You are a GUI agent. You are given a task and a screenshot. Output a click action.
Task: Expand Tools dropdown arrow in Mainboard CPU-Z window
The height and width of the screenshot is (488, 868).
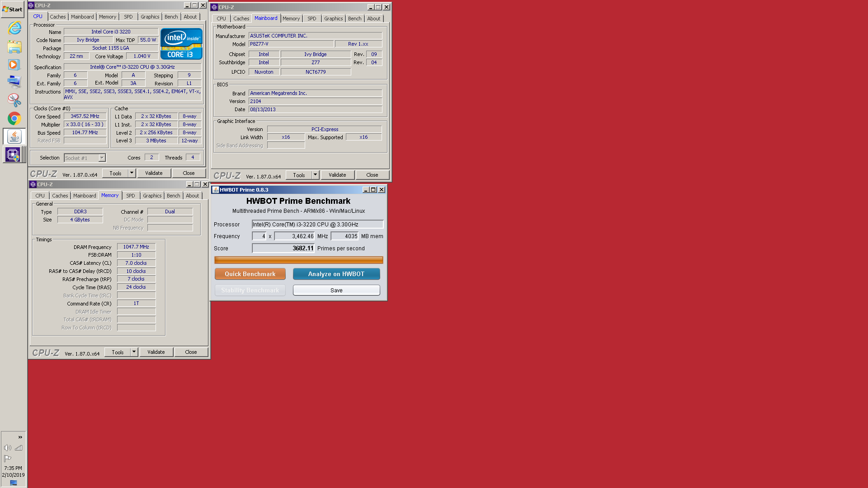[315, 175]
